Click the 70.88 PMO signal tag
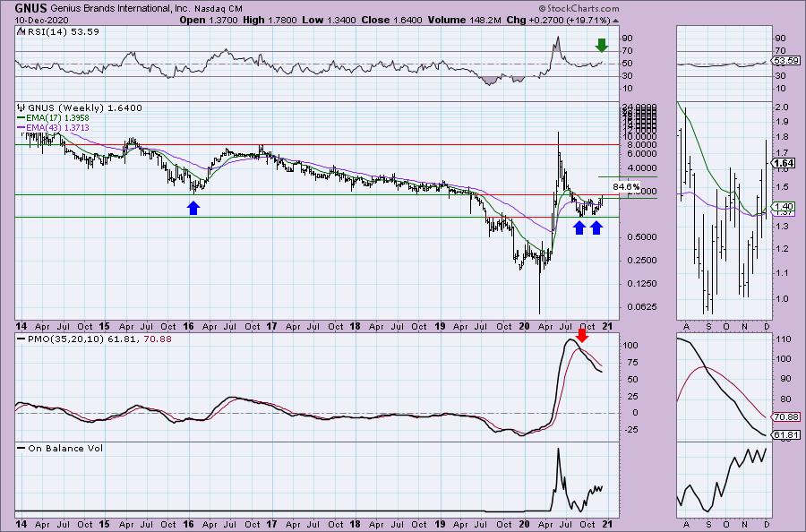 pyautogui.click(x=786, y=416)
